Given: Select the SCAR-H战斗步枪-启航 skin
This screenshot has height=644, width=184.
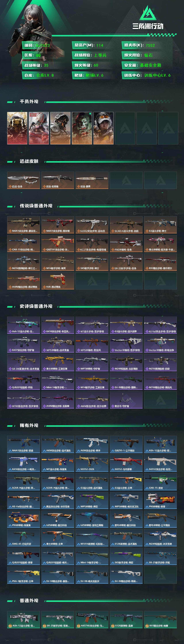Looking at the screenshot, I should 126,225.
